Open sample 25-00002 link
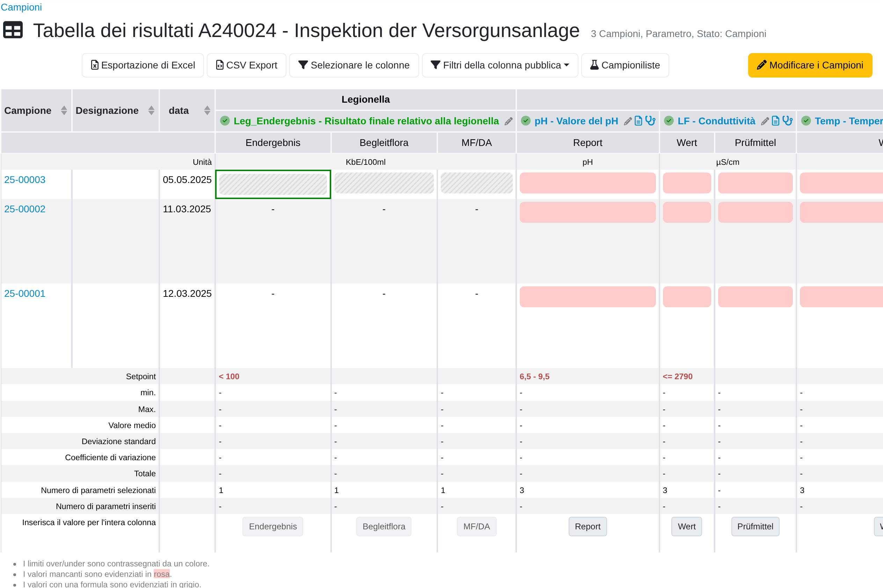 25,209
